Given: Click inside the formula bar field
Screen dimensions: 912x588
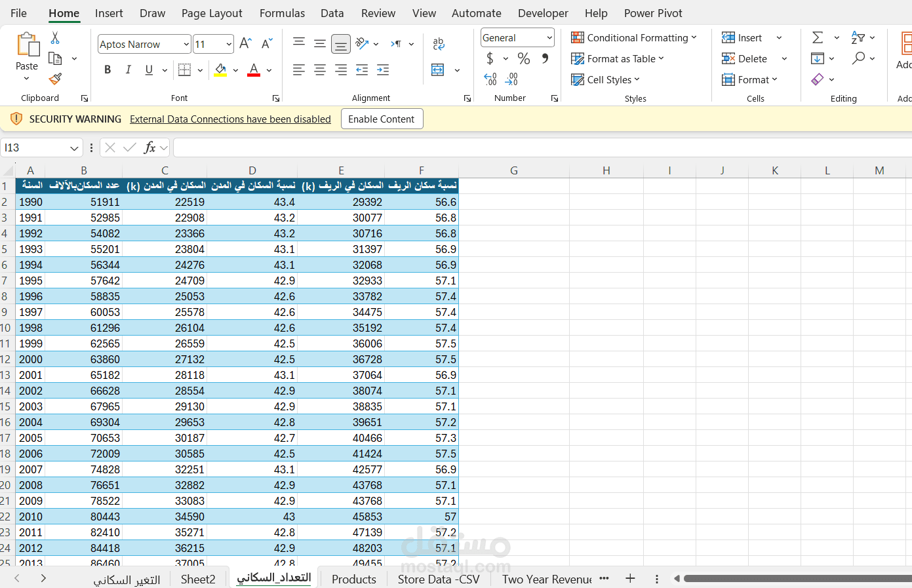Looking at the screenshot, I should click(x=543, y=147).
